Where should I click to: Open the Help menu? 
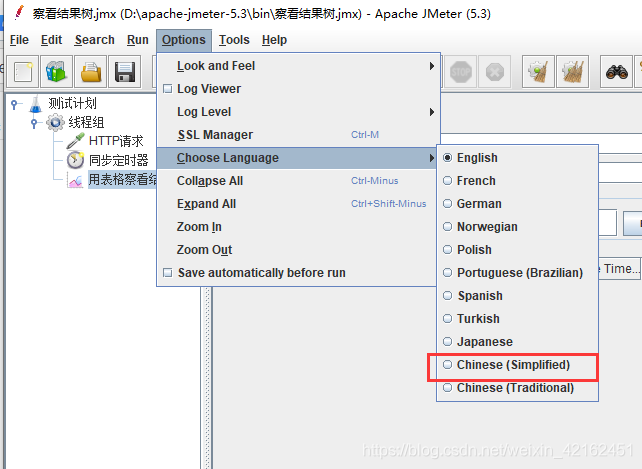[274, 40]
